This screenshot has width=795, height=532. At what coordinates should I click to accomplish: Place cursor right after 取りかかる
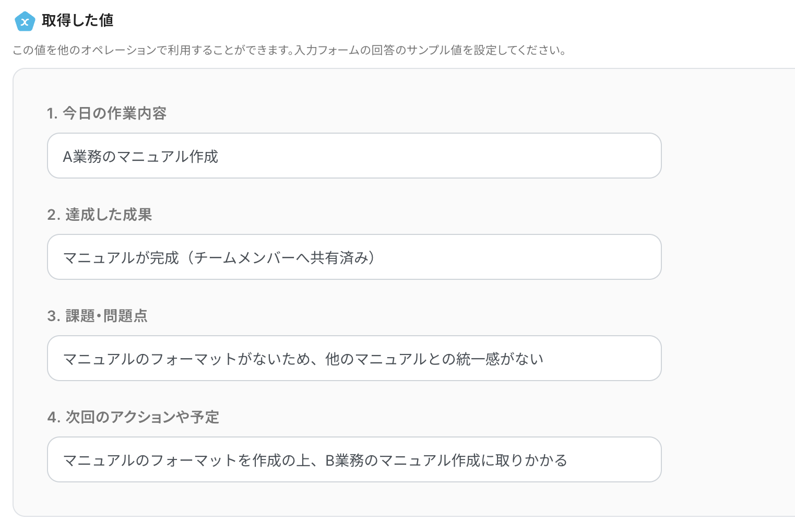568,460
